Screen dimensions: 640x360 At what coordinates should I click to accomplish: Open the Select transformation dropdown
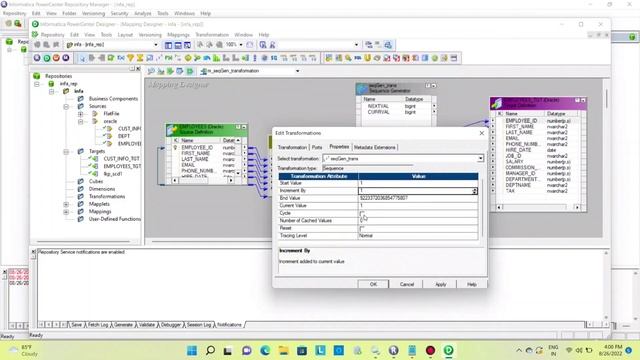coord(480,158)
